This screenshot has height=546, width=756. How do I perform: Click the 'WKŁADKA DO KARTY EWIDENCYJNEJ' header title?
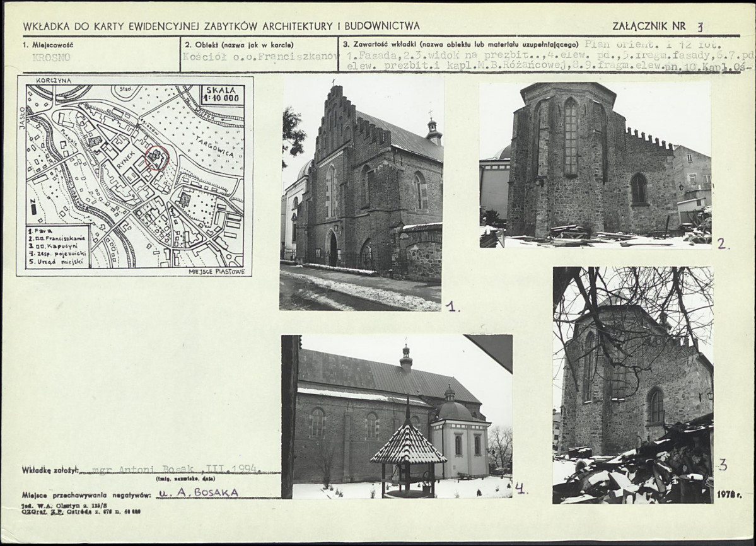221,26
